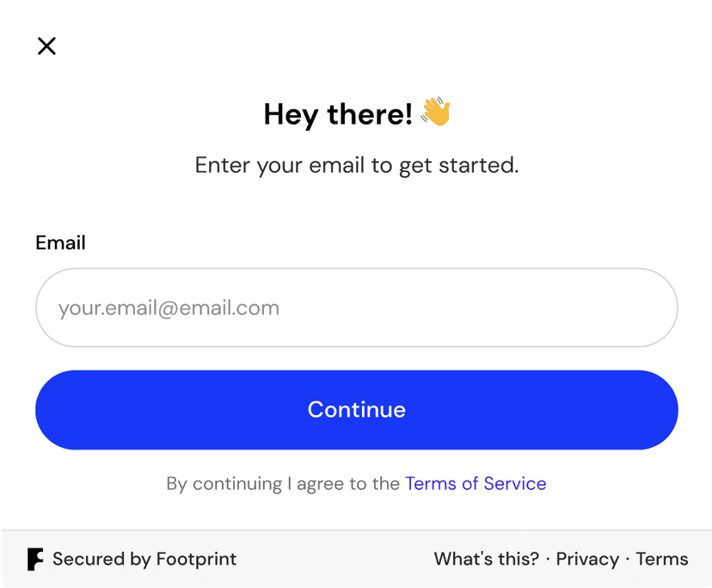Submit the form via the blue Continue button
The width and height of the screenshot is (712, 588).
(357, 410)
